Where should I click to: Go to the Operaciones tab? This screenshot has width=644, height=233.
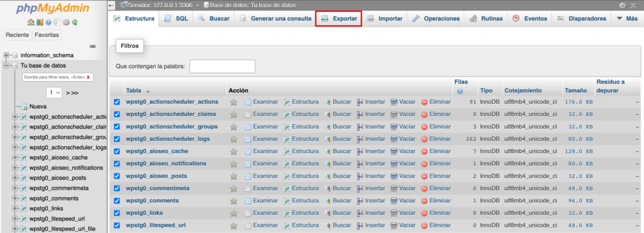pyautogui.click(x=436, y=19)
